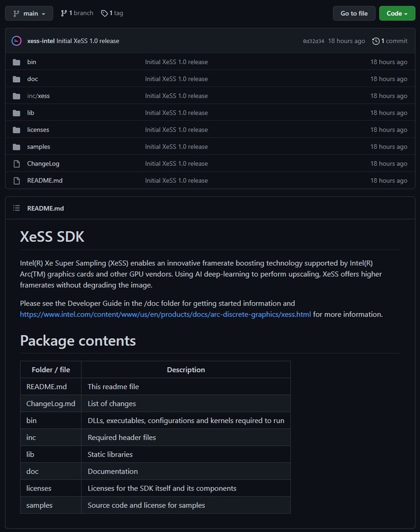Click the xess-intel avatar icon
Screen dimensions: 420x532
tap(16, 41)
